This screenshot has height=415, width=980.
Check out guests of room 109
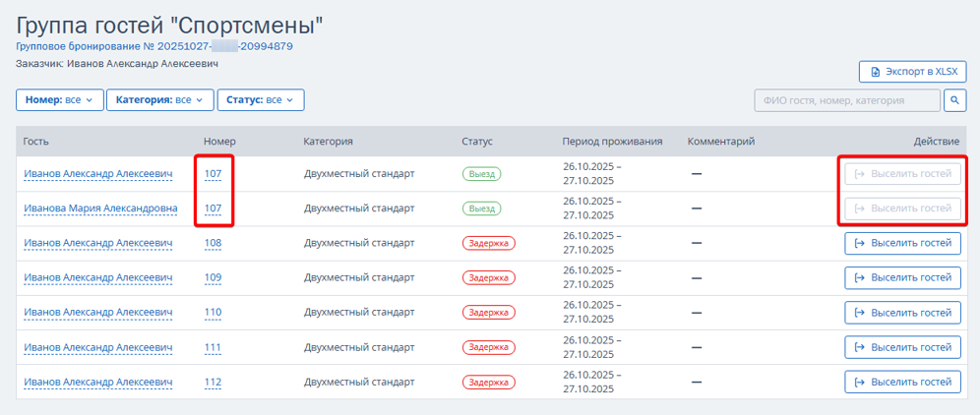902,277
